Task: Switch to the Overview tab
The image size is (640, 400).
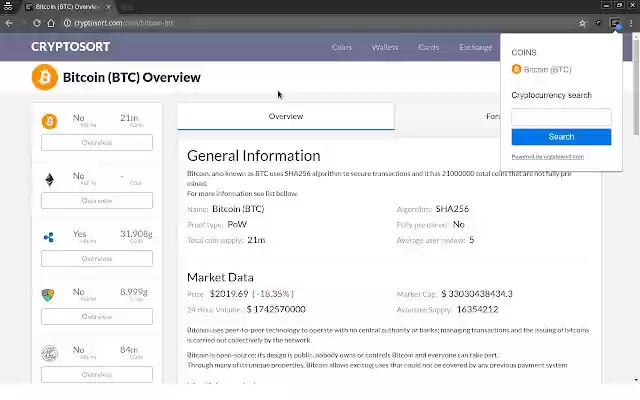Action: pos(286,116)
